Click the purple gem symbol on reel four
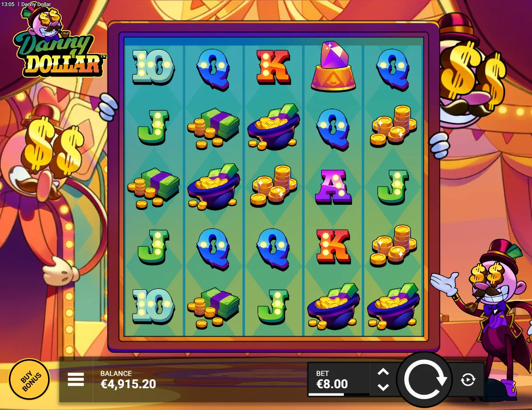 (333, 66)
